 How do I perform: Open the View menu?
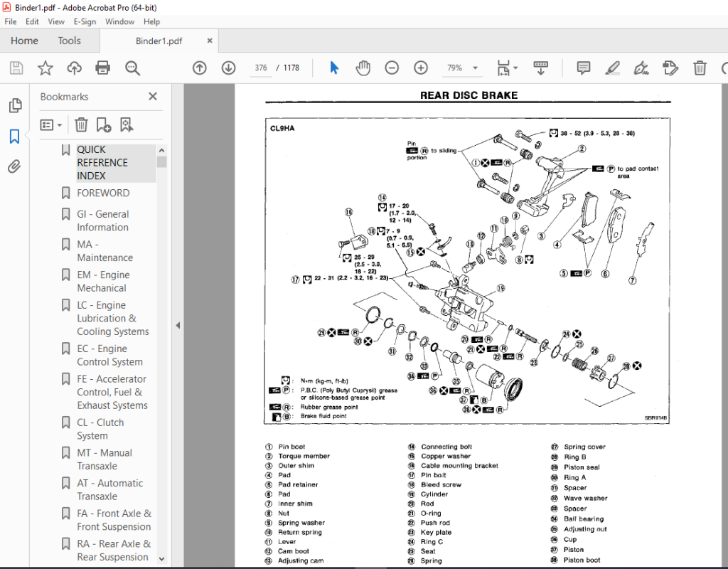tap(56, 21)
